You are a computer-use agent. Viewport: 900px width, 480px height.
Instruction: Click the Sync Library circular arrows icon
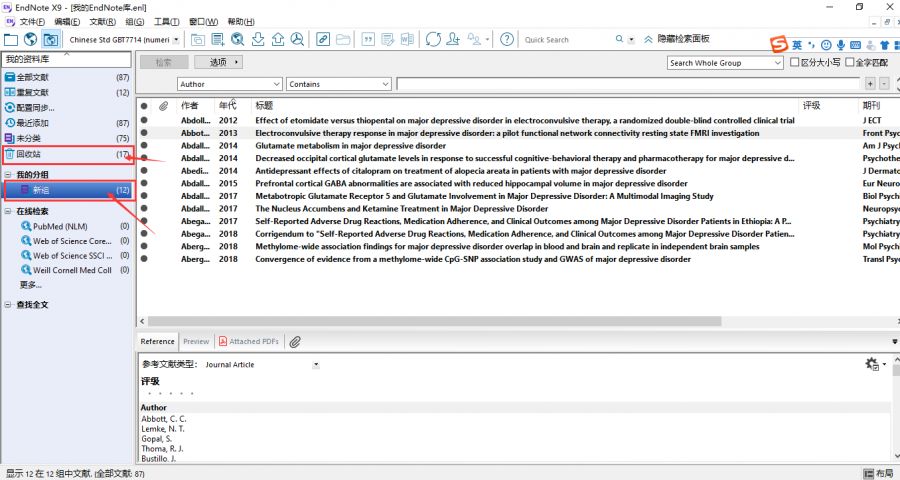[433, 40]
